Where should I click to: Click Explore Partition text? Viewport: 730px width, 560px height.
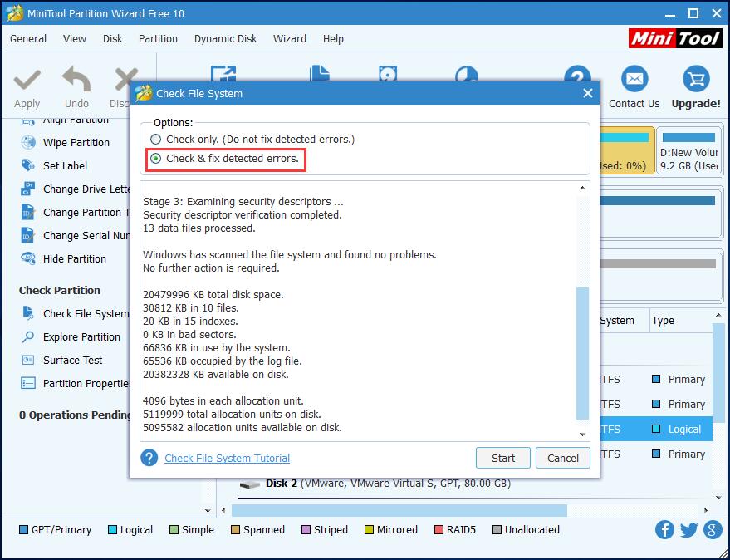pyautogui.click(x=81, y=336)
